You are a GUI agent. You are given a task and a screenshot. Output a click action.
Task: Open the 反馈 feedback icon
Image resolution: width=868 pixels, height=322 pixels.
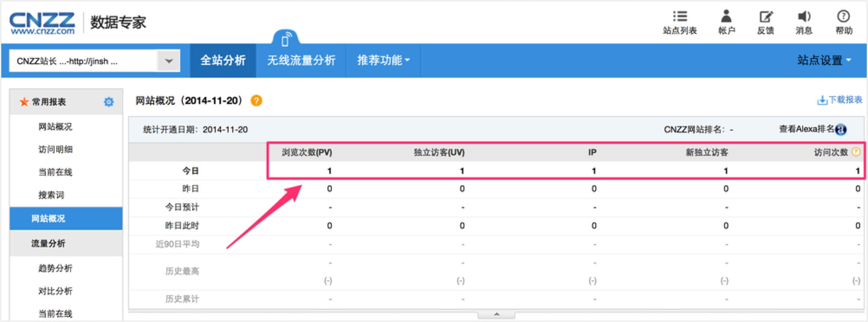tap(765, 17)
